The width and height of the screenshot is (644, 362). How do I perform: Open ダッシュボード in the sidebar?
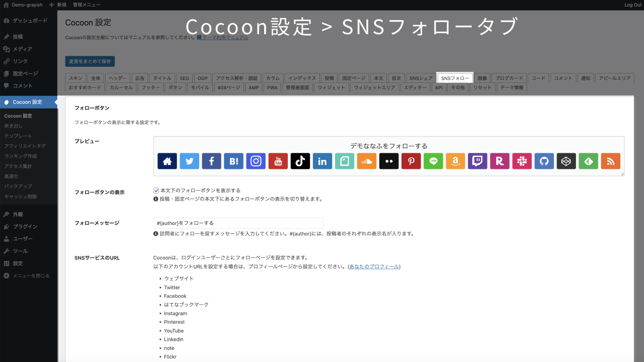tap(29, 21)
